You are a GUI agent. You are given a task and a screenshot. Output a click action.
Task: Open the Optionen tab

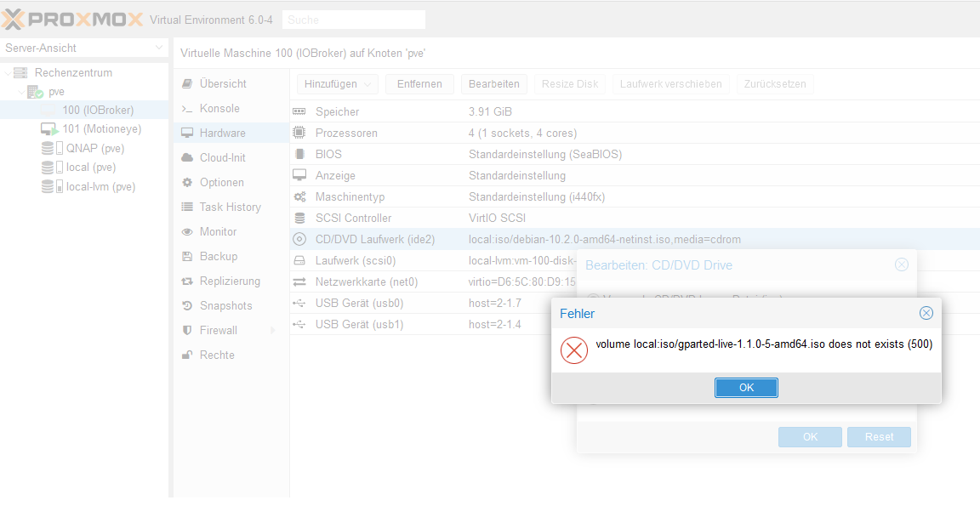(231, 182)
